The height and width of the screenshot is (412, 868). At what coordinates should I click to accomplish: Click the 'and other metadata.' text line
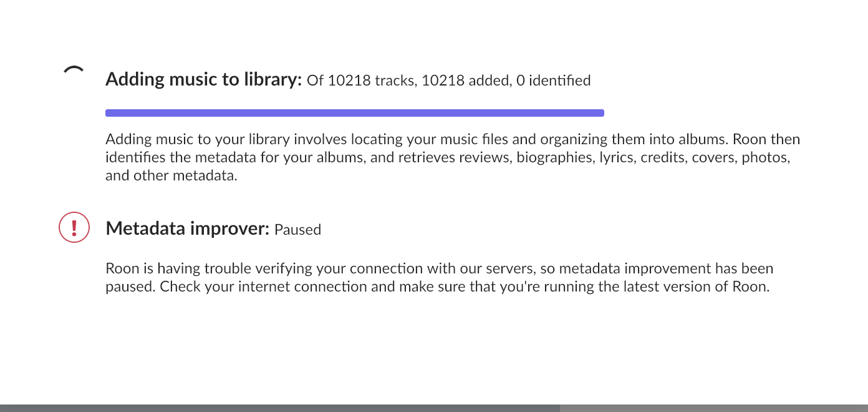[x=171, y=175]
